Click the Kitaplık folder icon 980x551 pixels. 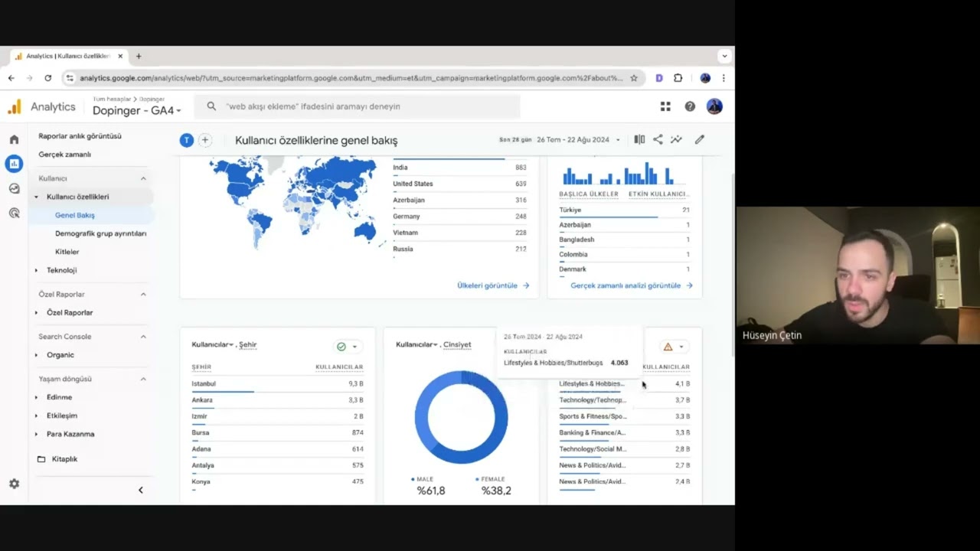pyautogui.click(x=41, y=459)
